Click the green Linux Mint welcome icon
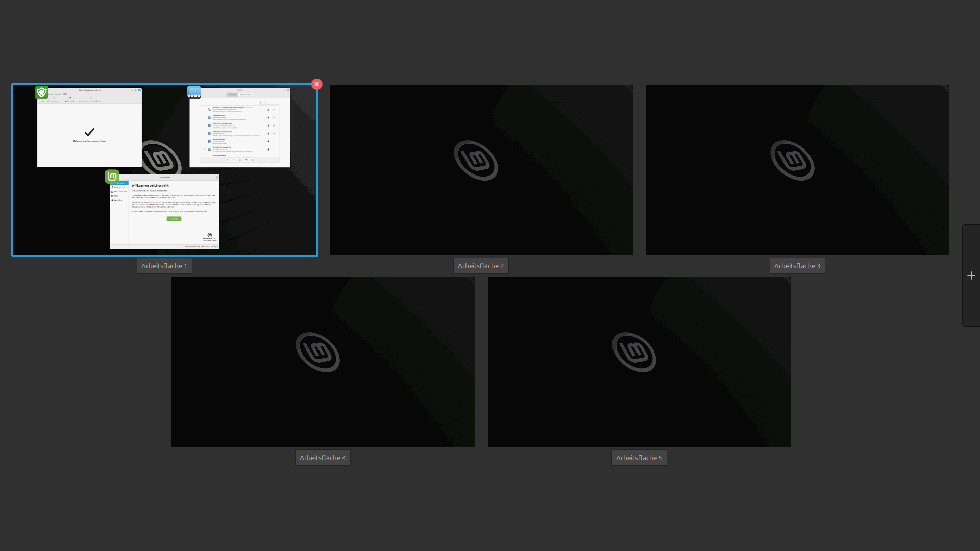 point(112,177)
